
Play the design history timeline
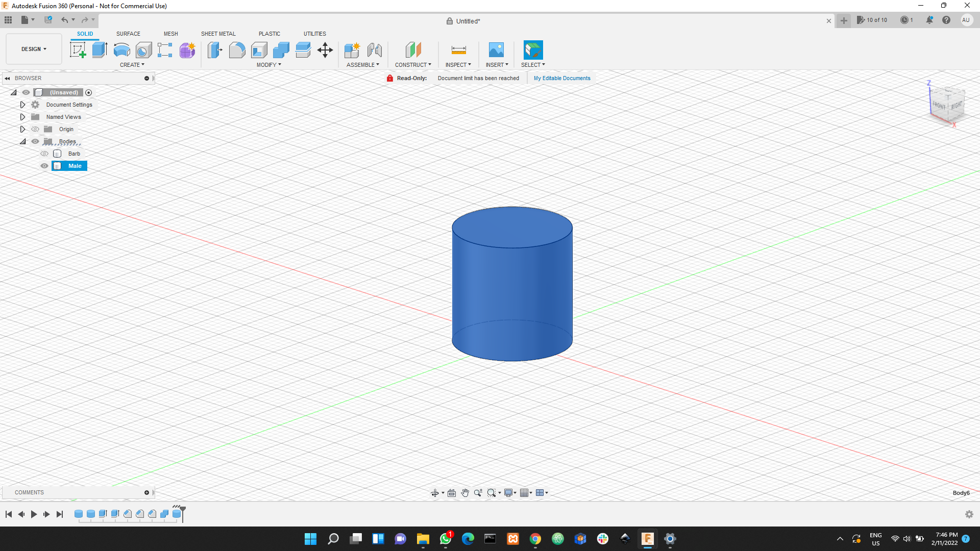(33, 514)
